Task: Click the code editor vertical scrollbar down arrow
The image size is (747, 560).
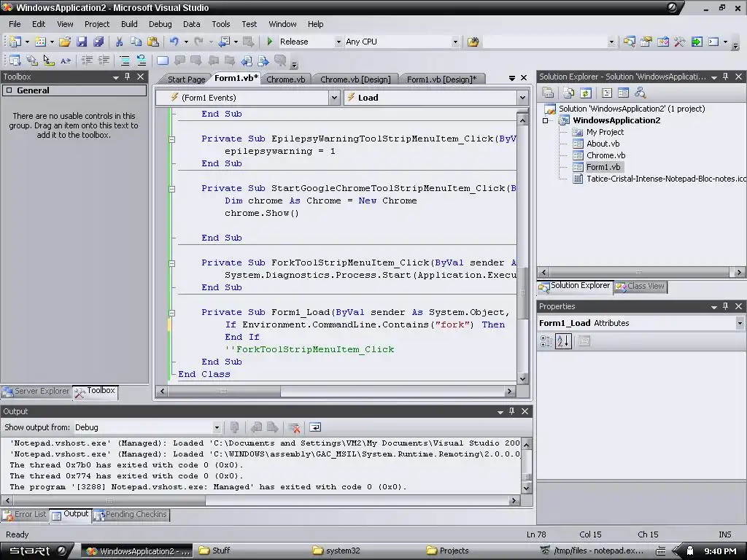Action: [x=522, y=379]
